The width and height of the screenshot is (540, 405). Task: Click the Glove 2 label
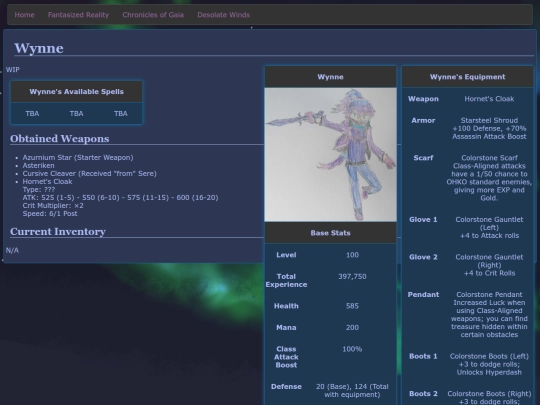(x=423, y=257)
